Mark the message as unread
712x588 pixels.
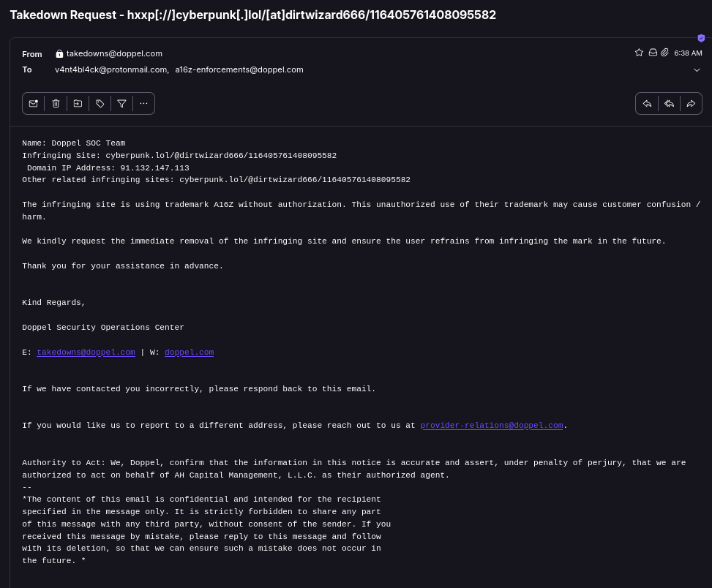coord(34,104)
